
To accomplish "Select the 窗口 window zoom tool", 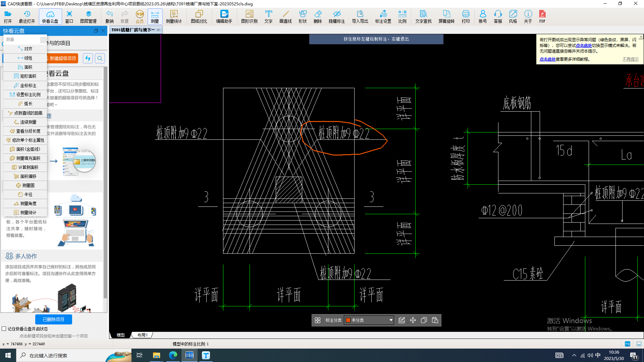I will [69, 16].
